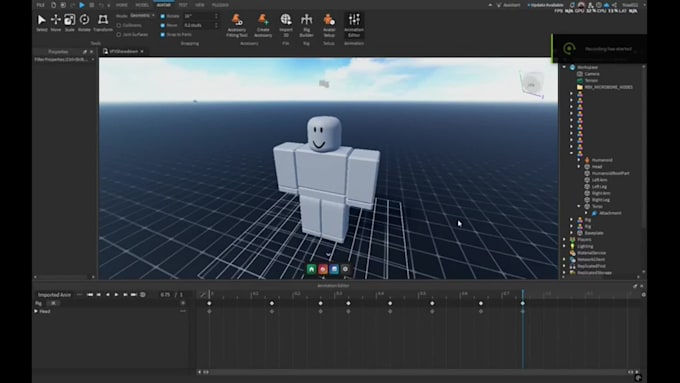The width and height of the screenshot is (680, 383).
Task: Open timeline settings gear in the Animation Editor
Action: coord(644,295)
